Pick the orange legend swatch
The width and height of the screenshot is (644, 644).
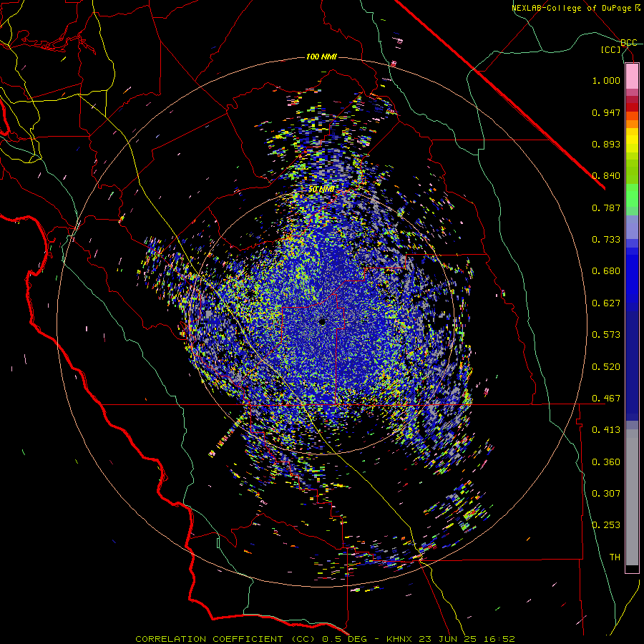pyautogui.click(x=632, y=124)
